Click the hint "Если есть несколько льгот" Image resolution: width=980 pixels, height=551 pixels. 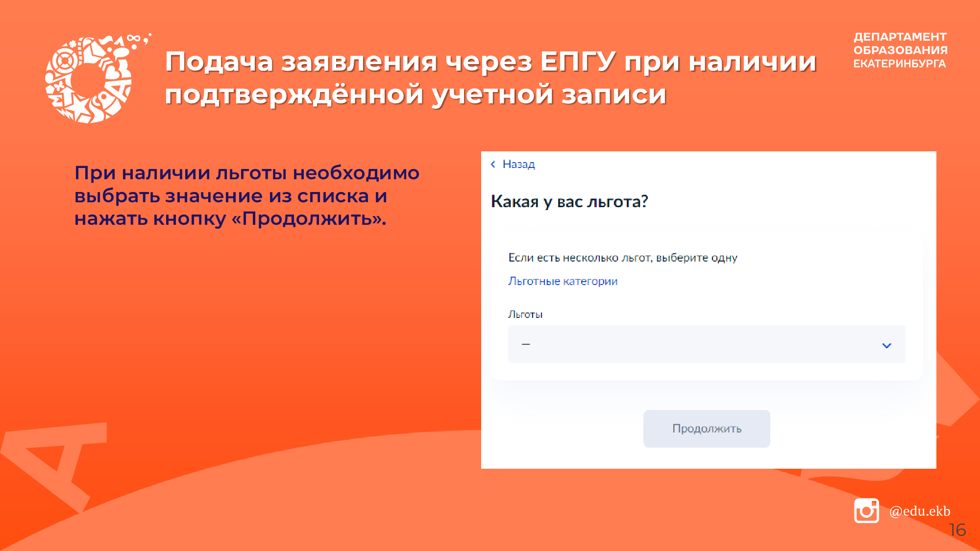(x=622, y=258)
